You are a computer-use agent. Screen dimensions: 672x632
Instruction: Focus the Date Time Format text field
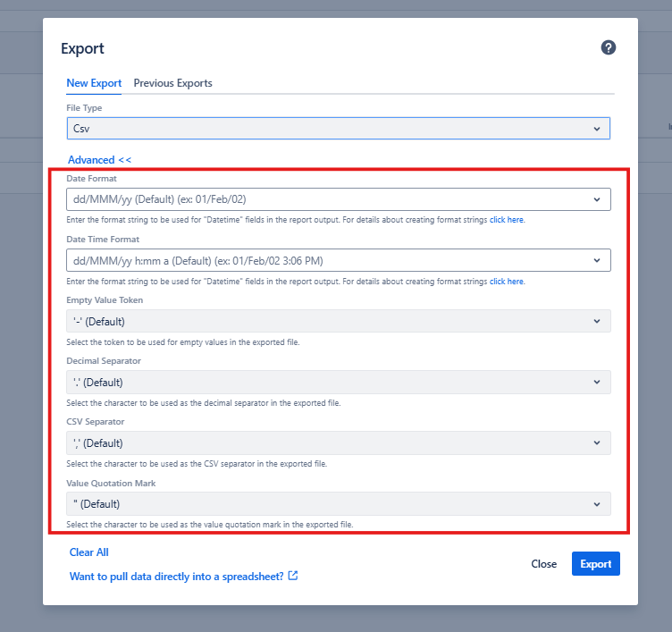point(322,260)
